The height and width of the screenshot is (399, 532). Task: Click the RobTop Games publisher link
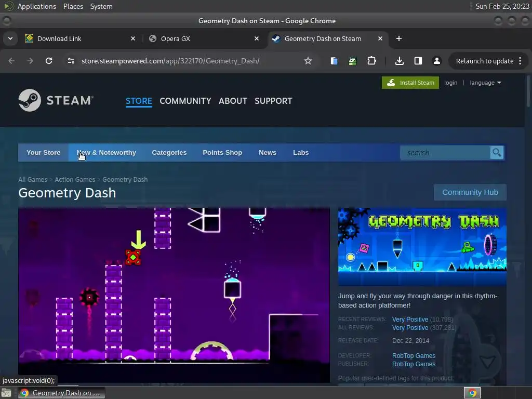(414, 364)
